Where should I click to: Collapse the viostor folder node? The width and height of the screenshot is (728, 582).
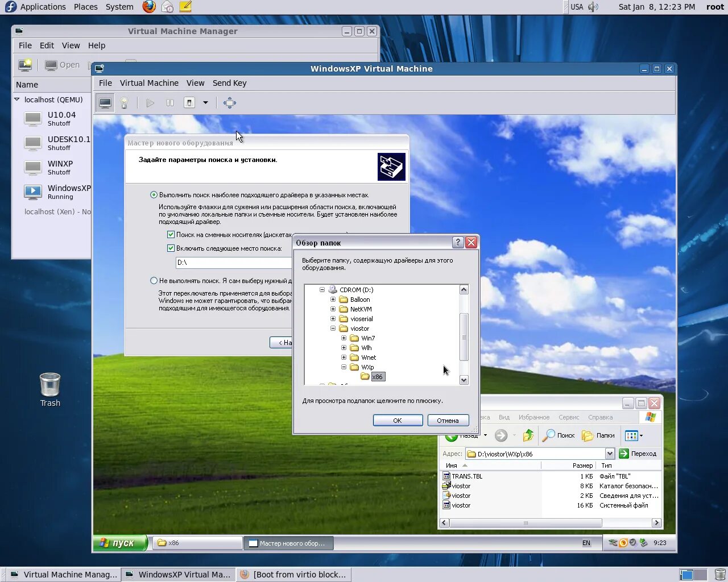(333, 329)
